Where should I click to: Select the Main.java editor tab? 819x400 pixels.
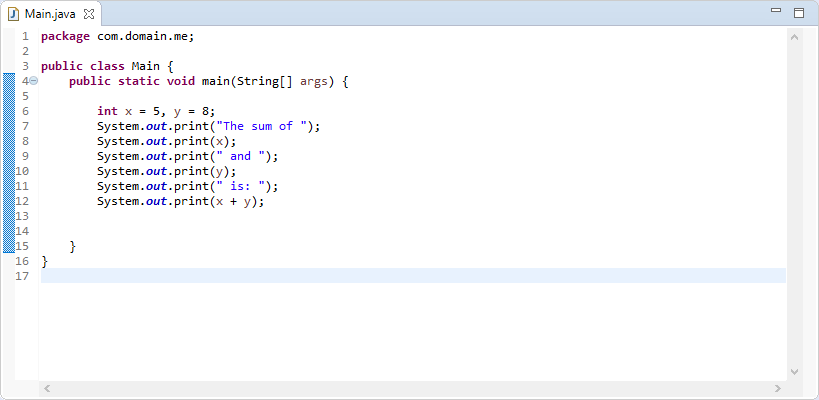click(x=51, y=14)
